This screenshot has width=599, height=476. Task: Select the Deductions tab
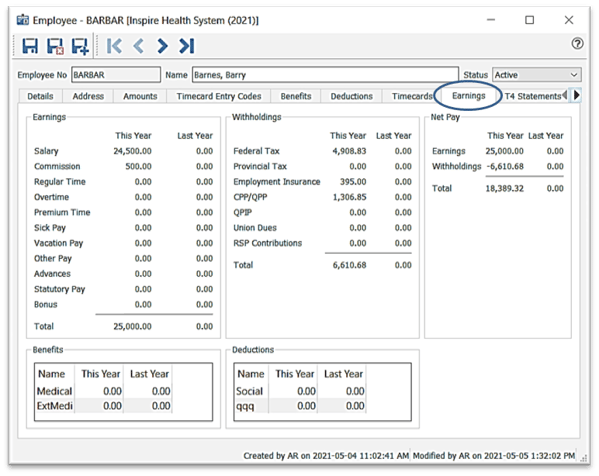(351, 96)
